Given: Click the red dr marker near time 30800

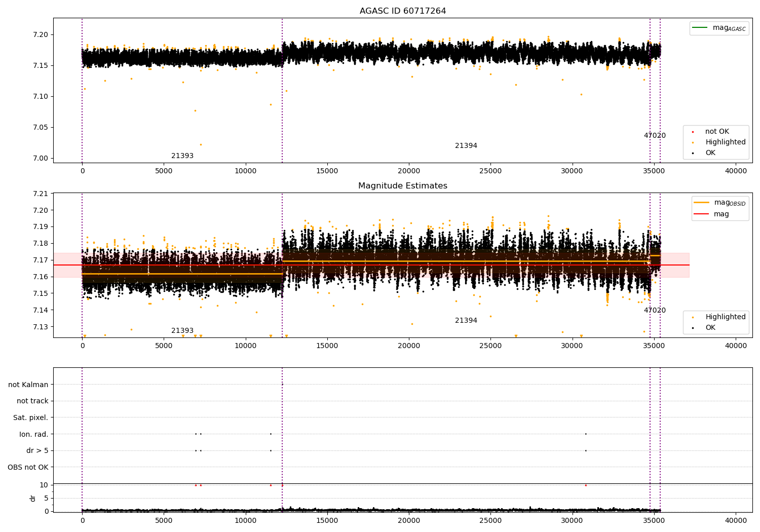Looking at the screenshot, I should click(x=586, y=485).
